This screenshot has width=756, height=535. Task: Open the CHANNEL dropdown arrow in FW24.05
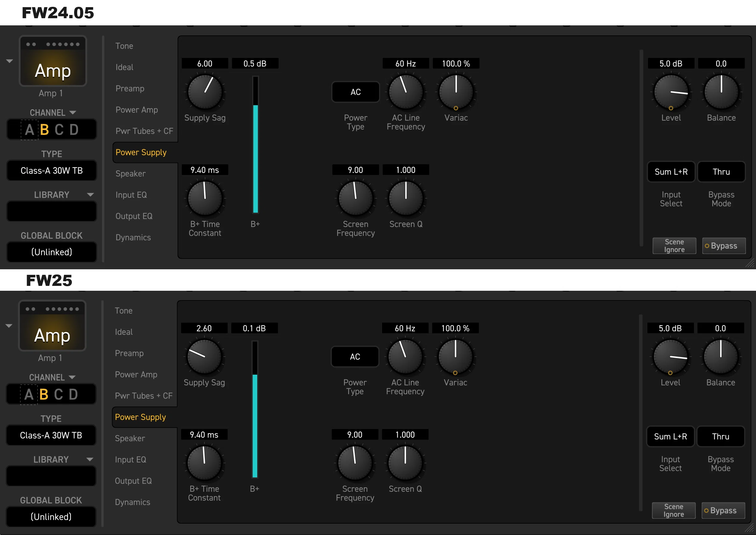pyautogui.click(x=73, y=113)
